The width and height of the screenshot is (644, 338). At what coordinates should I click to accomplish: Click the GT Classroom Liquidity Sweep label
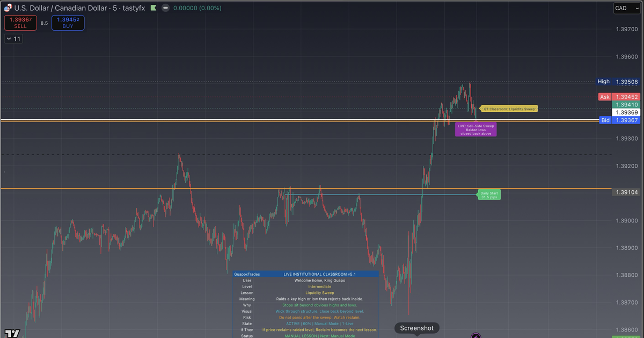point(508,109)
